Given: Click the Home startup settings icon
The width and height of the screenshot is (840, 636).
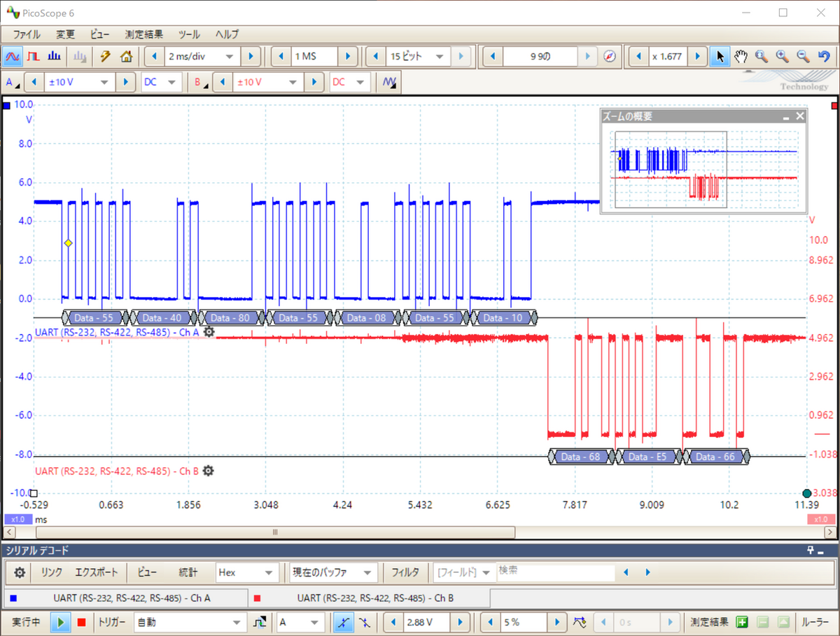Looking at the screenshot, I should click(x=126, y=57).
